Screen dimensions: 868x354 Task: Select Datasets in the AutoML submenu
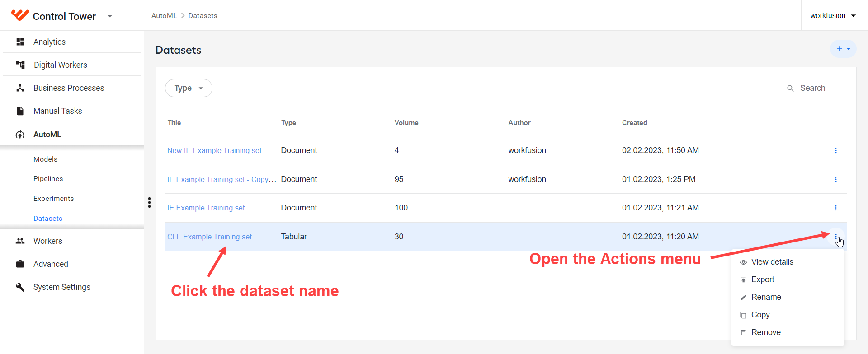(48, 219)
